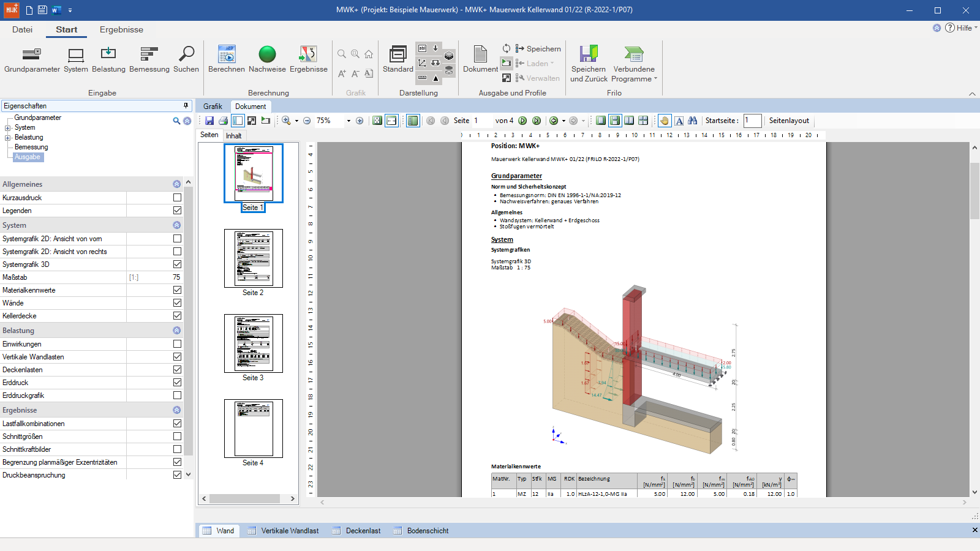Image resolution: width=980 pixels, height=551 pixels.
Task: Click Speichern und Zurück icon
Action: [x=589, y=64]
